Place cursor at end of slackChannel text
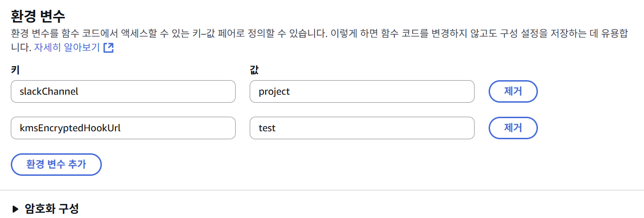Image resolution: width=644 pixels, height=218 pixels. pyautogui.click(x=79, y=91)
